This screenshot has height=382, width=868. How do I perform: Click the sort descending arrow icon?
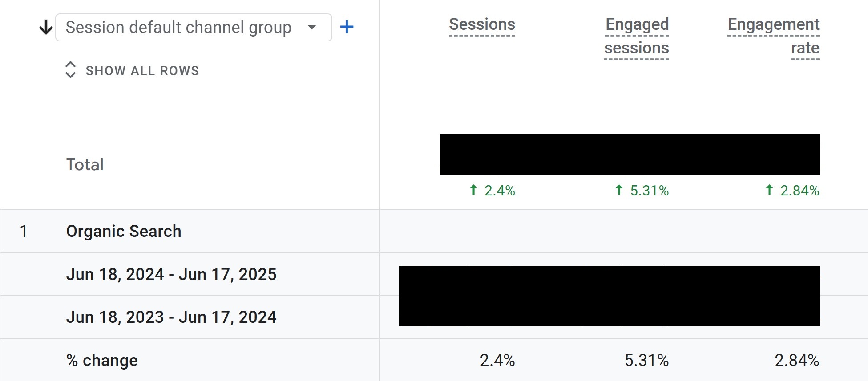tap(46, 28)
